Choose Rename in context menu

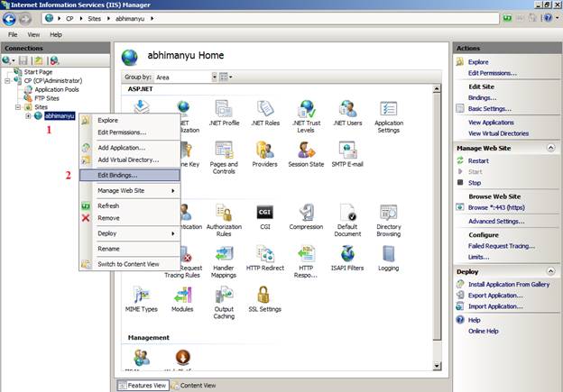130,249
